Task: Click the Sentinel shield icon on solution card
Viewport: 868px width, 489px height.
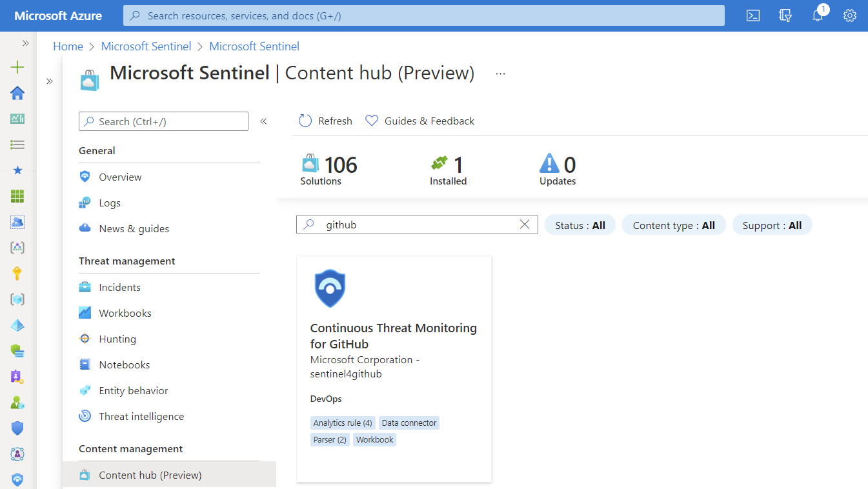Action: pos(330,288)
